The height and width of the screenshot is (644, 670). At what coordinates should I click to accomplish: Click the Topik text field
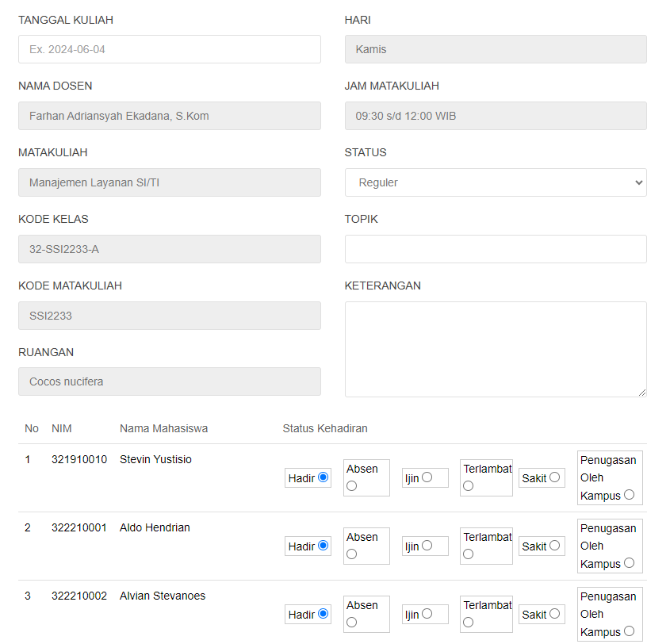pyautogui.click(x=496, y=249)
